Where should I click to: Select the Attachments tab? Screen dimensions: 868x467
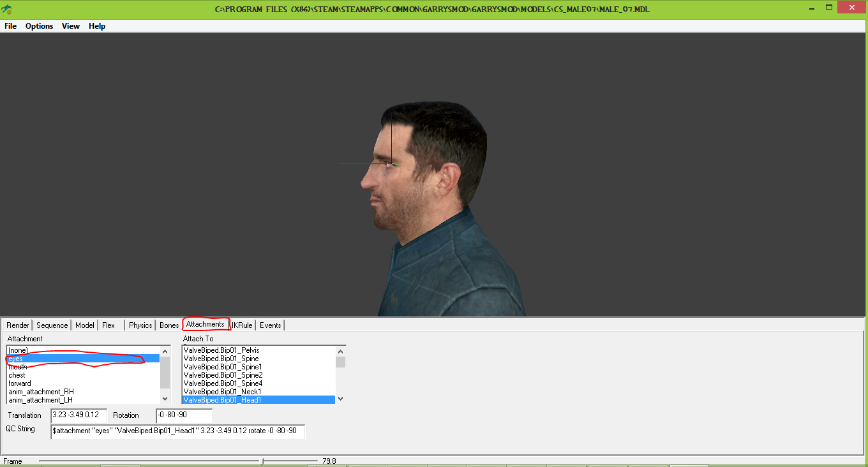pyautogui.click(x=206, y=324)
